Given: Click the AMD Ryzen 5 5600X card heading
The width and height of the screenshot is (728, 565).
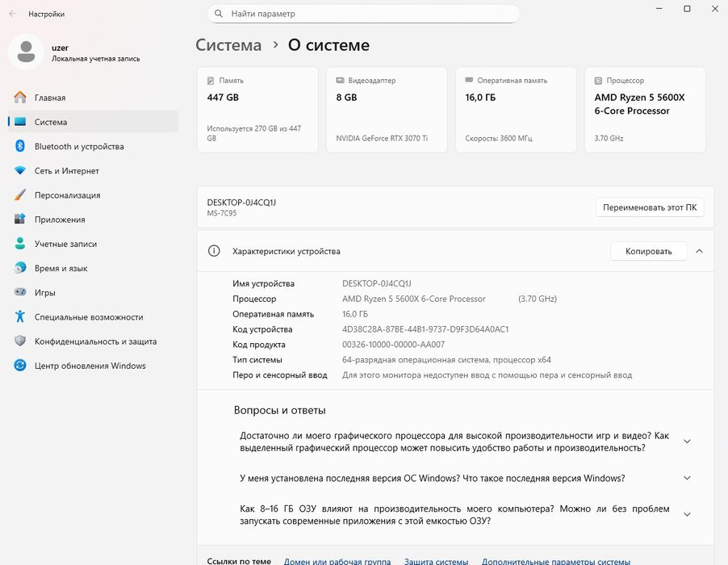Looking at the screenshot, I should click(639, 104).
